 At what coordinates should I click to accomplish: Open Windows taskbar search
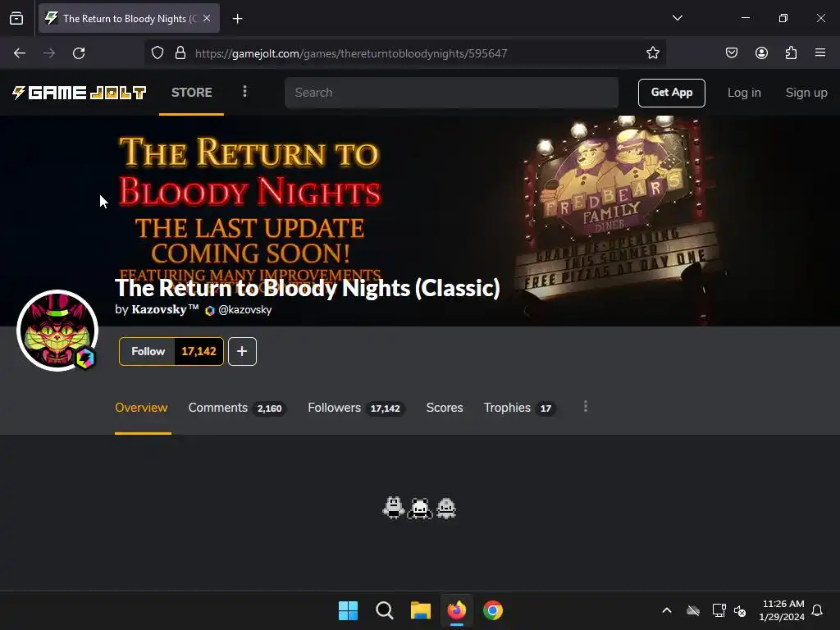[x=384, y=610]
